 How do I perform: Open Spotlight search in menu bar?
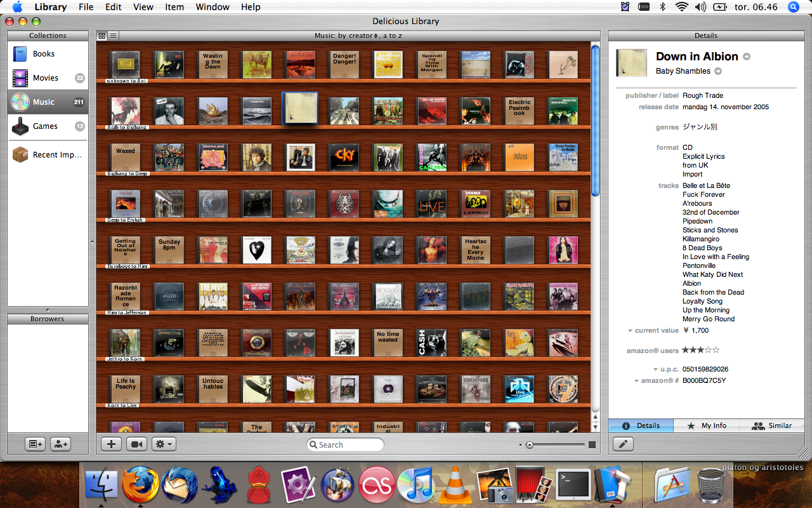pos(794,7)
